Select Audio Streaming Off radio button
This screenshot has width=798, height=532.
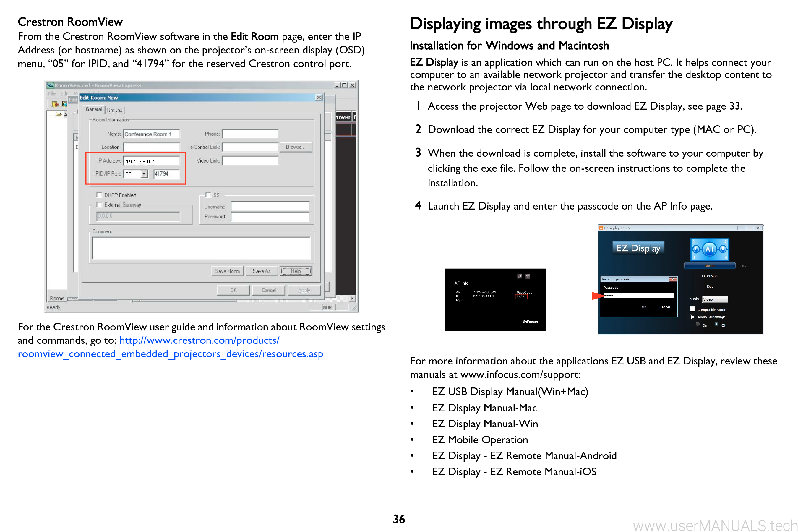click(x=716, y=325)
